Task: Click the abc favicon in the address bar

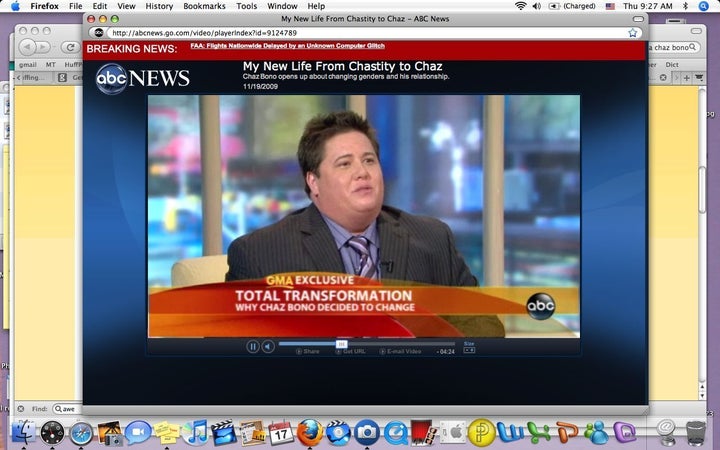Action: [x=98, y=33]
